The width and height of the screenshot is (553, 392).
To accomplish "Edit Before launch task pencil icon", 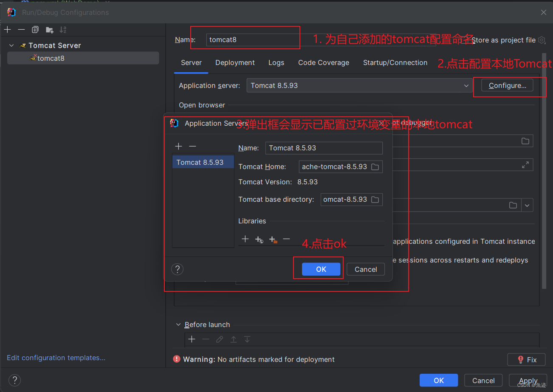I will tap(220, 339).
